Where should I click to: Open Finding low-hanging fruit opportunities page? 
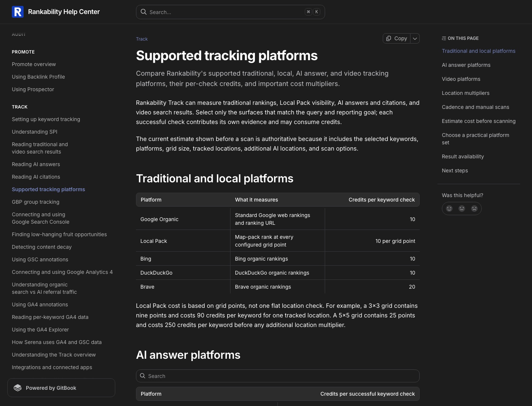point(59,234)
